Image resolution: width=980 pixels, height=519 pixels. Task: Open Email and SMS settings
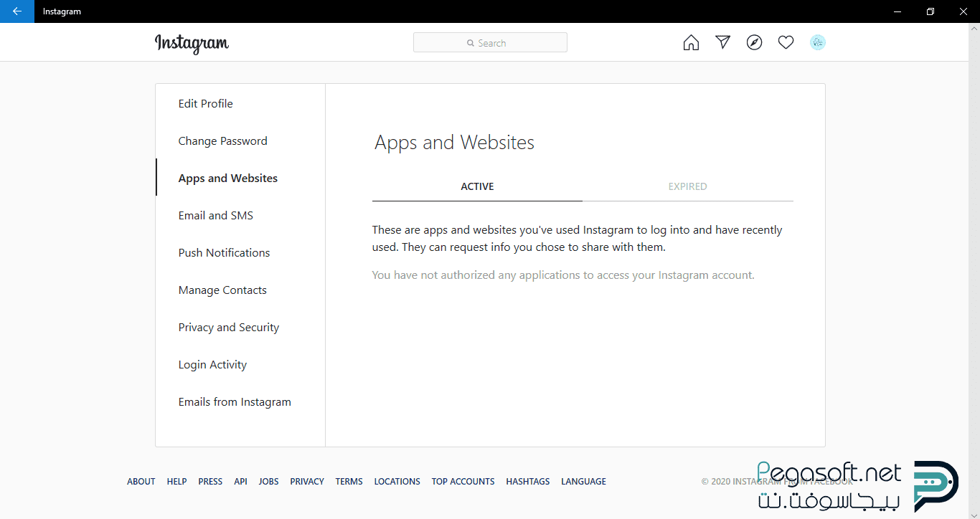click(x=240, y=216)
